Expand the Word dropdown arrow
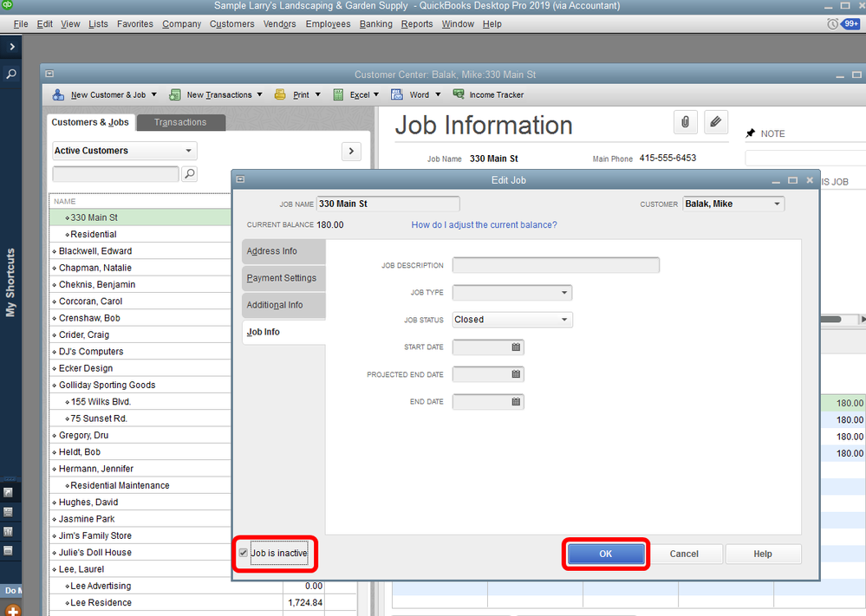 [438, 94]
